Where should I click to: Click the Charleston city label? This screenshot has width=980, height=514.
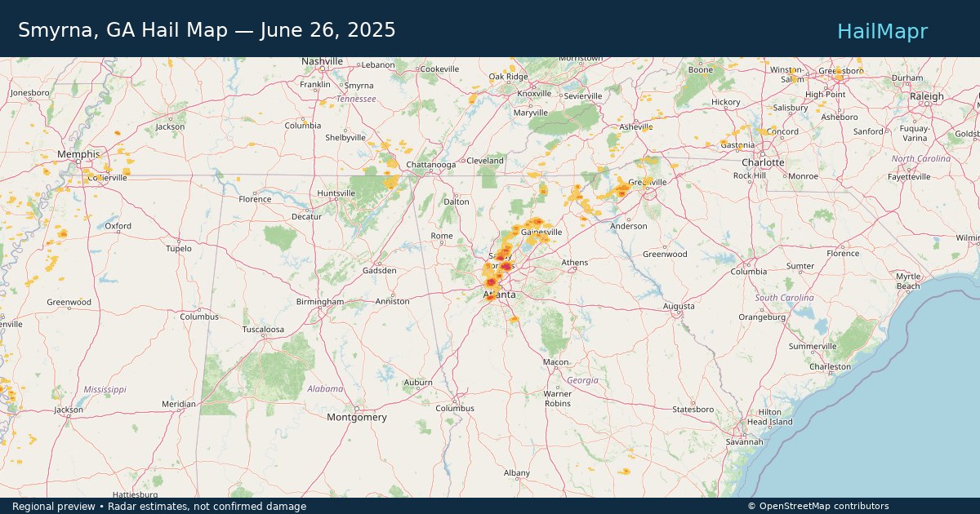click(x=830, y=367)
